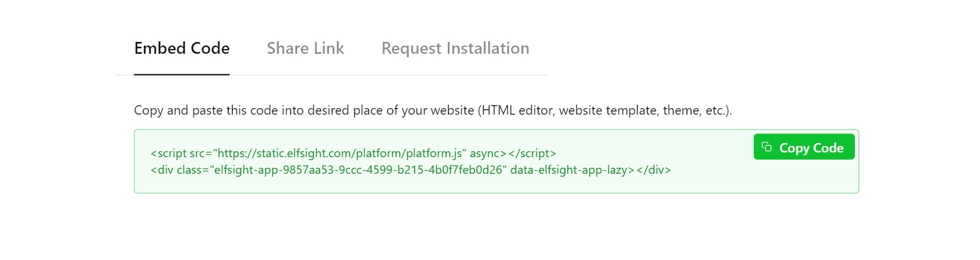
Task: Open the Request Installation tab
Action: (455, 48)
